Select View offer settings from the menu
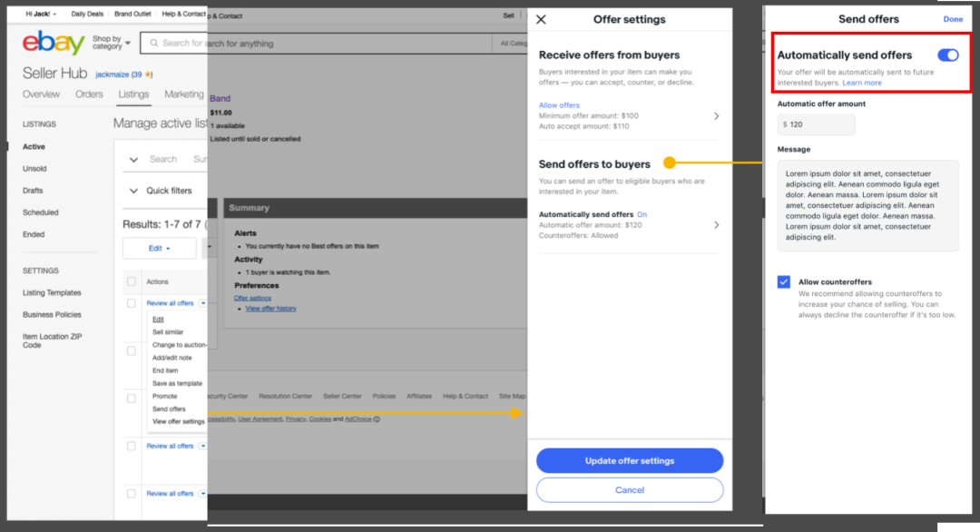Image resolution: width=980 pixels, height=532 pixels. pyautogui.click(x=178, y=421)
